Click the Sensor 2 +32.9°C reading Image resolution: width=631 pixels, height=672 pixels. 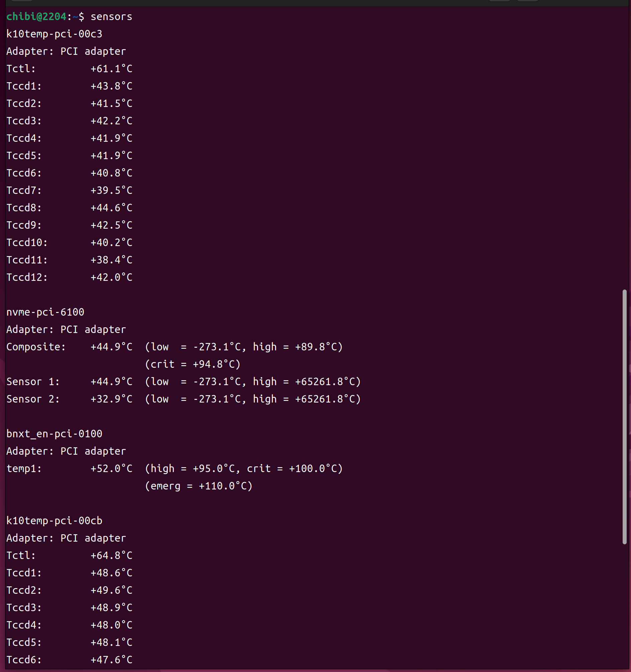point(111,399)
